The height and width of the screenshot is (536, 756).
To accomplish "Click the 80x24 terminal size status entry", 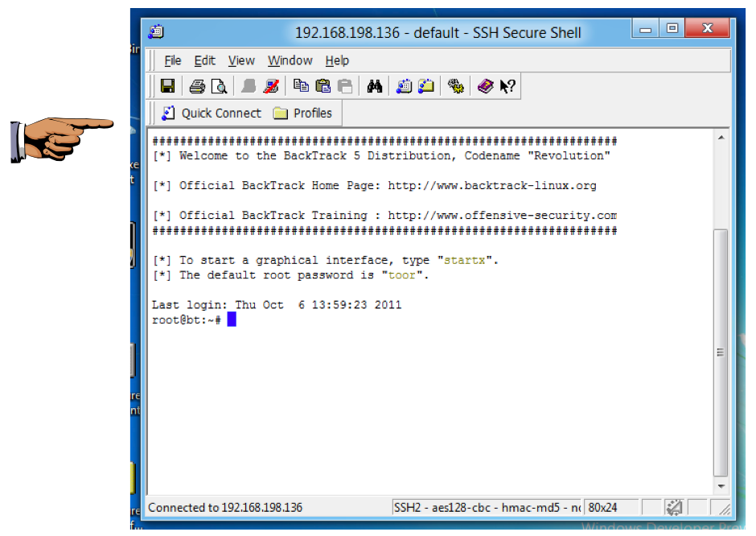I will (x=610, y=508).
